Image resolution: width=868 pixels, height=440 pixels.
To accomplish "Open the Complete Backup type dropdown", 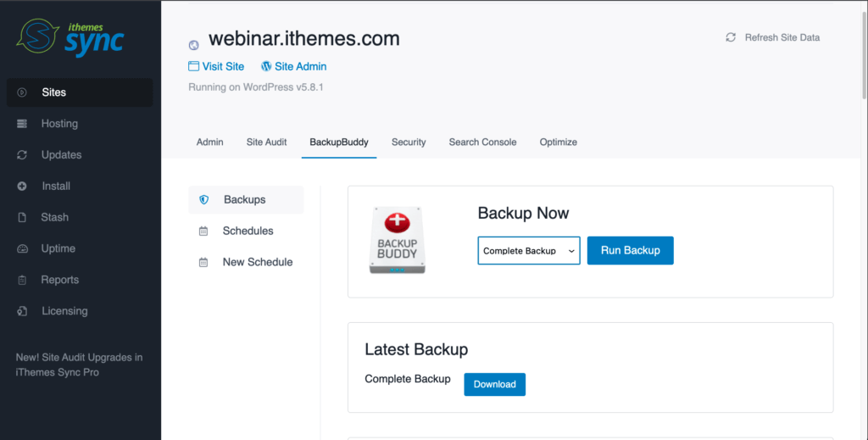I will tap(529, 251).
